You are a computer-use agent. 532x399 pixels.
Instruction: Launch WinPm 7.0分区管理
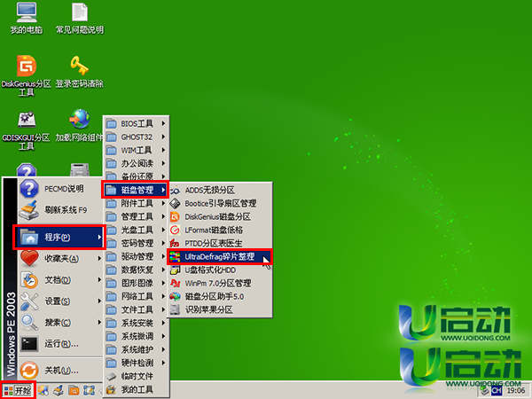[x=220, y=284]
